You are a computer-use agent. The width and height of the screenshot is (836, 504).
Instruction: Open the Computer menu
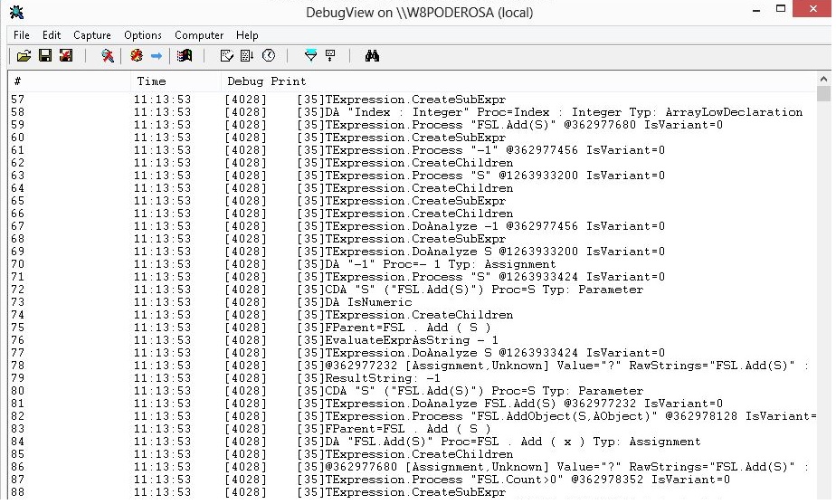pos(199,35)
